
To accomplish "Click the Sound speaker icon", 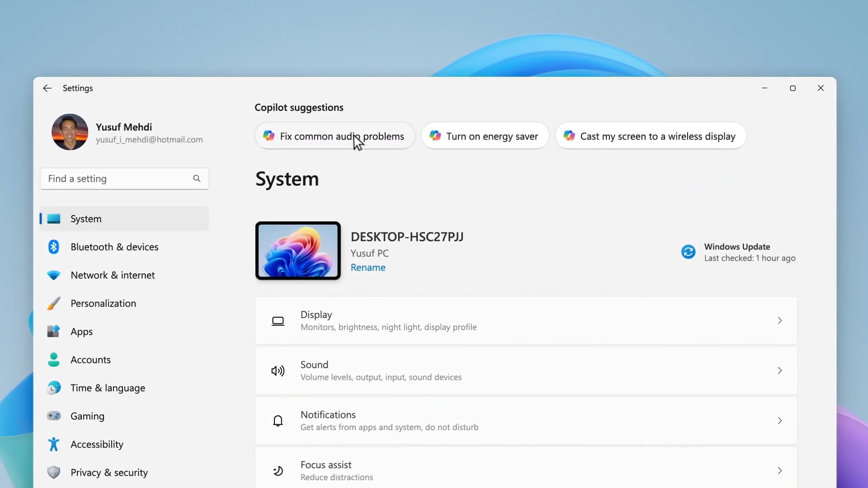I will click(x=278, y=371).
